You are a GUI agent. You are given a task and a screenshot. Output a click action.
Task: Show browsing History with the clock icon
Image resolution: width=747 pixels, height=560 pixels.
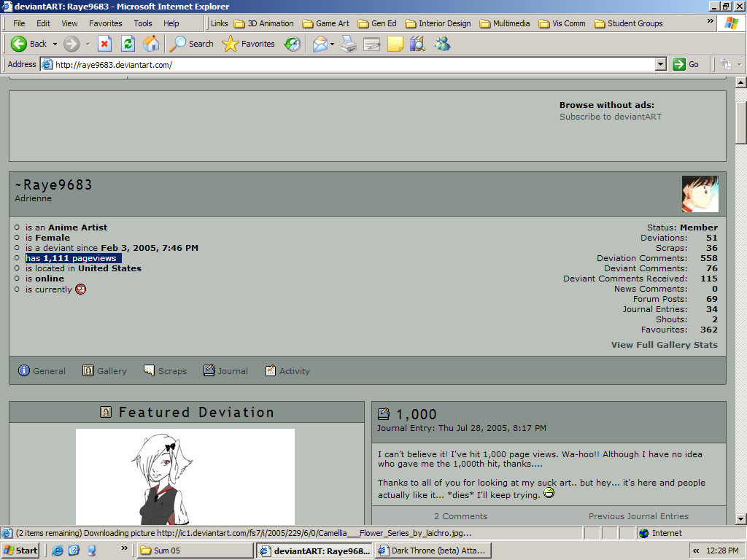tap(293, 44)
